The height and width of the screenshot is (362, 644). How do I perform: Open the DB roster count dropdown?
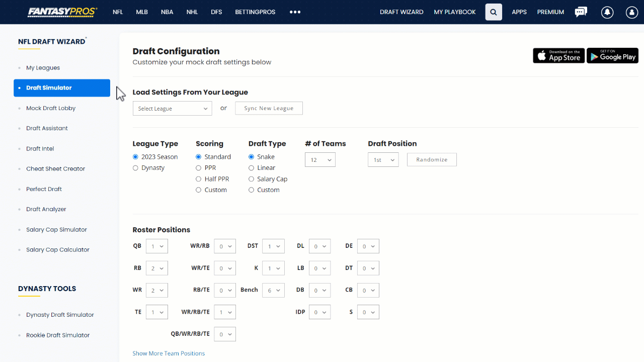pyautogui.click(x=319, y=290)
